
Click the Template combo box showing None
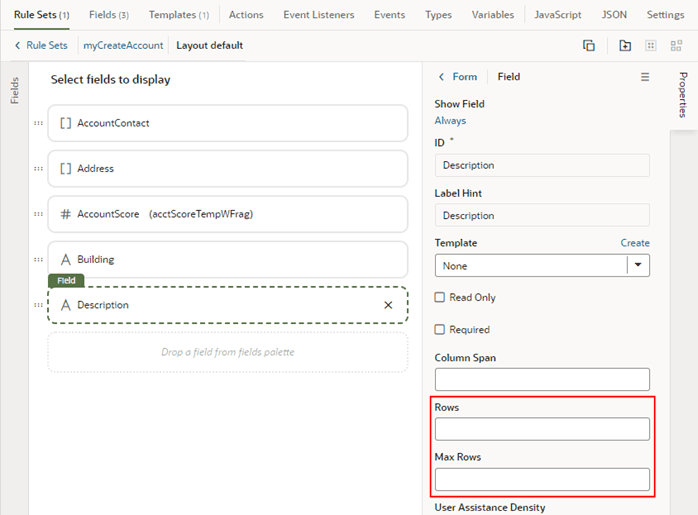click(542, 265)
